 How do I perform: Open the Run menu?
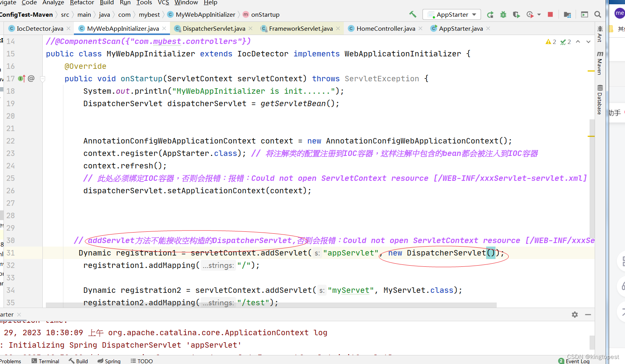125,3
